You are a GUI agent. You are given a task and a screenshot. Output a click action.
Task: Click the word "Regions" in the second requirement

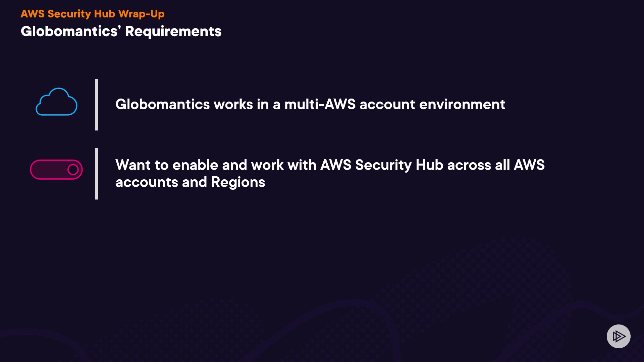(x=238, y=182)
